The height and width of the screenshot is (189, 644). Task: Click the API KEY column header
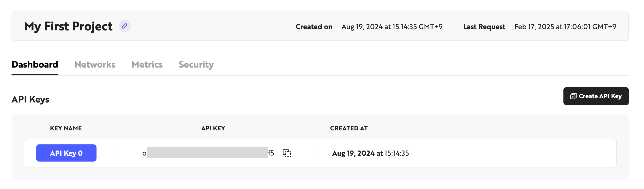(213, 128)
